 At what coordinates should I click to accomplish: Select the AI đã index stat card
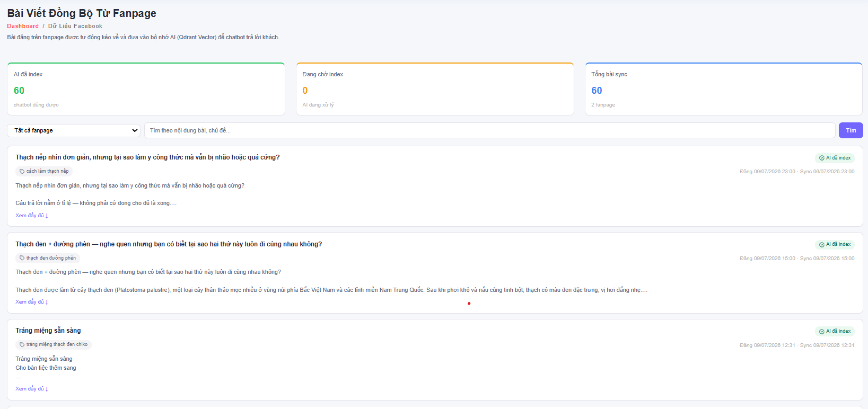[146, 89]
